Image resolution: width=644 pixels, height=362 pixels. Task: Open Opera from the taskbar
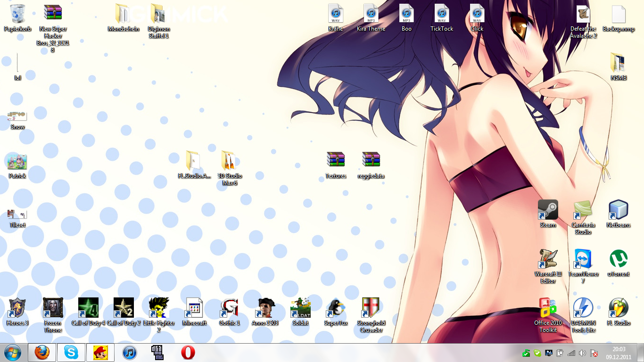click(x=188, y=353)
